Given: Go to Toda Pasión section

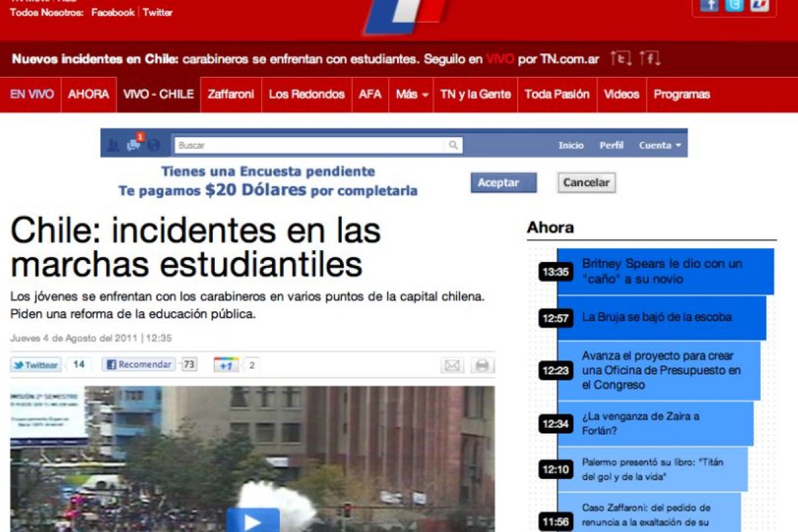Looking at the screenshot, I should tap(557, 94).
